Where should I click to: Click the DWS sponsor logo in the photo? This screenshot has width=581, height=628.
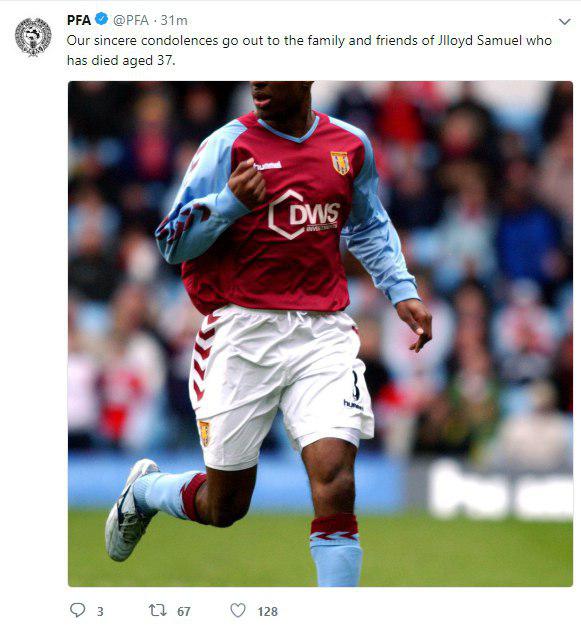[304, 215]
